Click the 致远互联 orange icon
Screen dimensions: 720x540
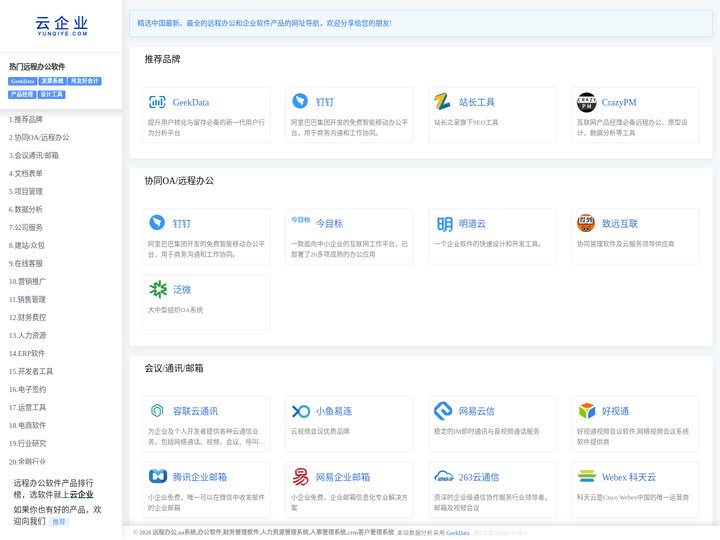point(586,223)
